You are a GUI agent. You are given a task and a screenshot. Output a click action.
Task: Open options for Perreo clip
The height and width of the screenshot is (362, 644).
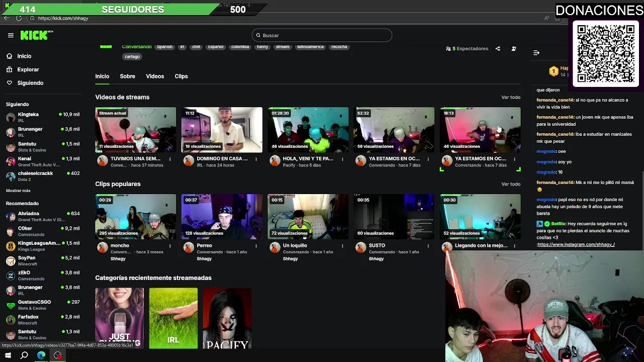[x=256, y=246]
